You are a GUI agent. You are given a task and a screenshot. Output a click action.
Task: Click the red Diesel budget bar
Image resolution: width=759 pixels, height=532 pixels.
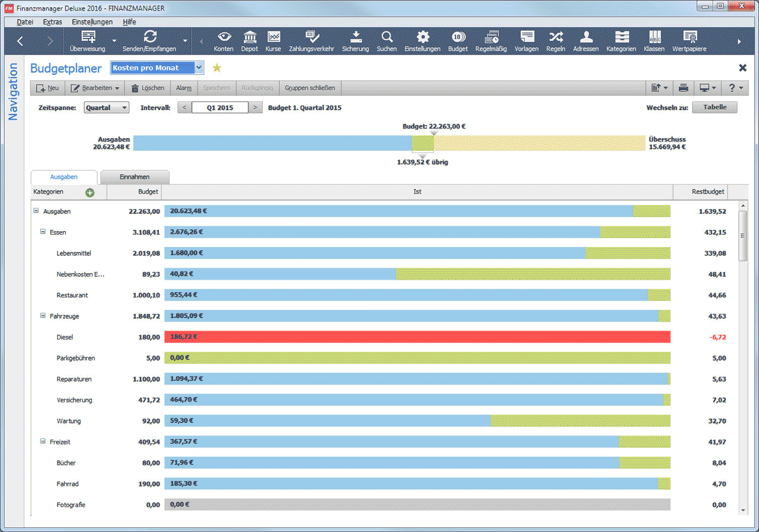(417, 337)
